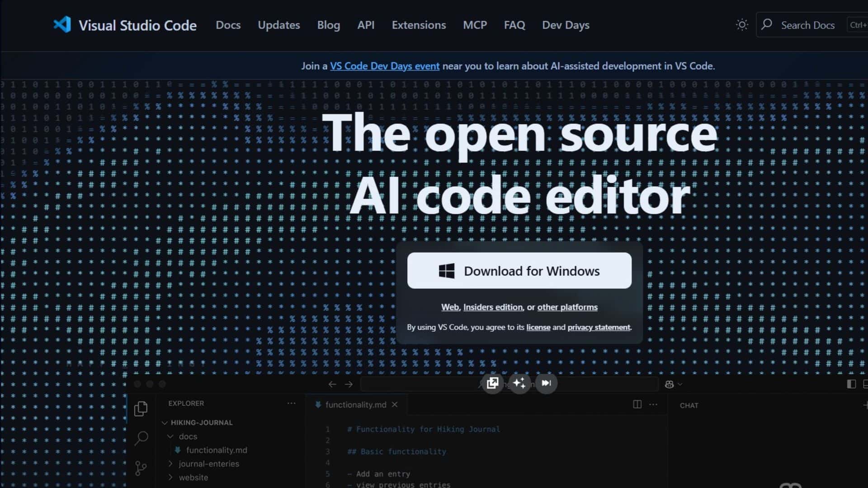Viewport: 868px width, 488px height.
Task: Open the Search icon in the activity bar
Action: click(141, 438)
